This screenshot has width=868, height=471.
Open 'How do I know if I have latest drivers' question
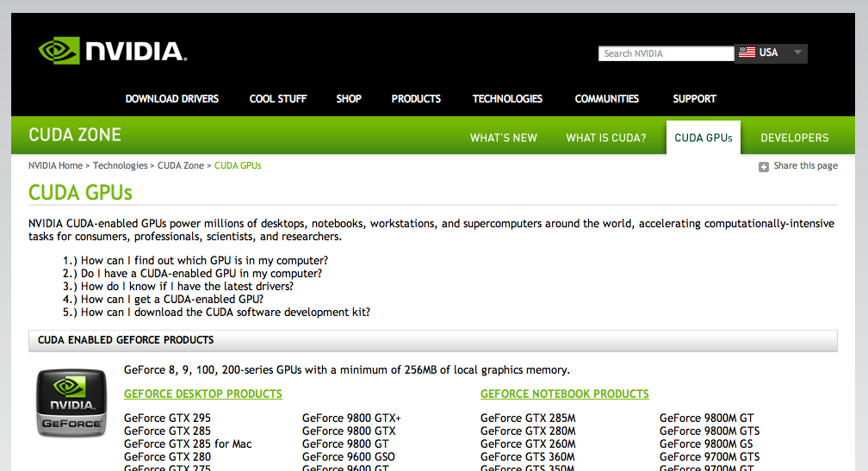[x=187, y=286]
